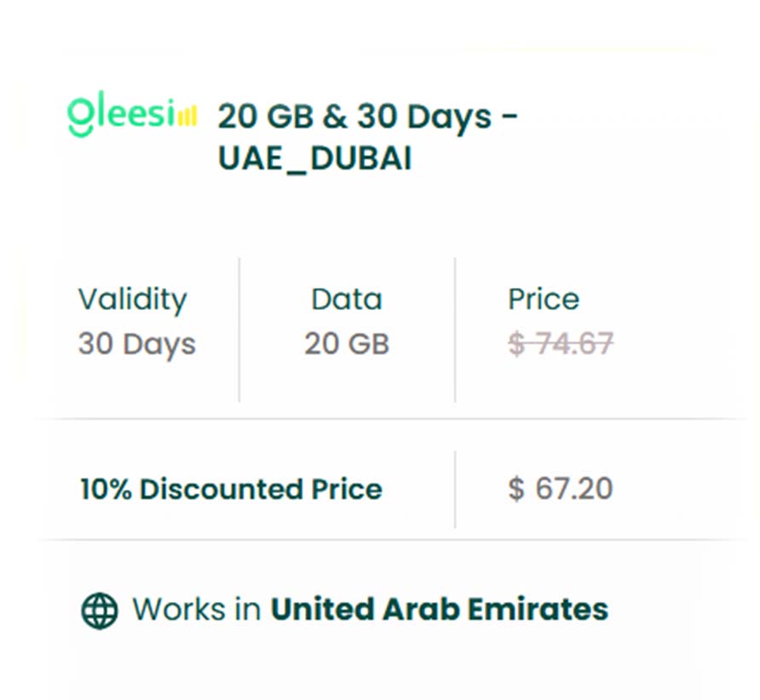Click the Validity label
Image resolution: width=760 pixels, height=700 pixels.
[132, 299]
